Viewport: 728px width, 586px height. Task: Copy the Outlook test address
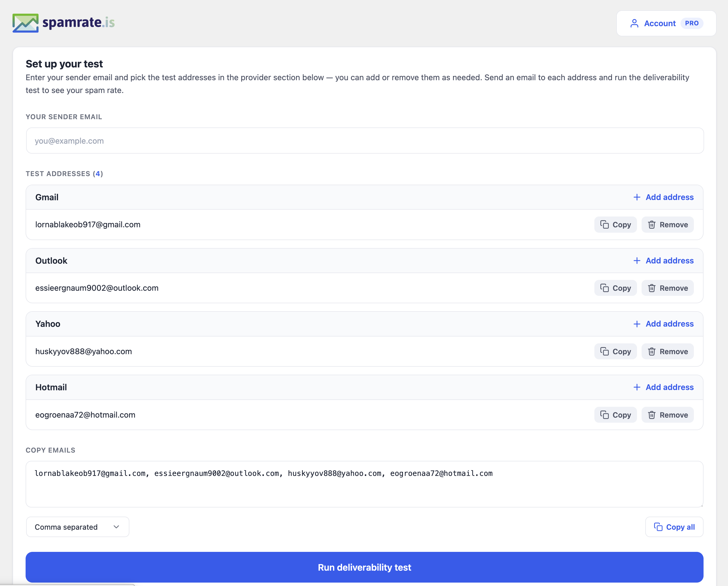[x=616, y=288]
